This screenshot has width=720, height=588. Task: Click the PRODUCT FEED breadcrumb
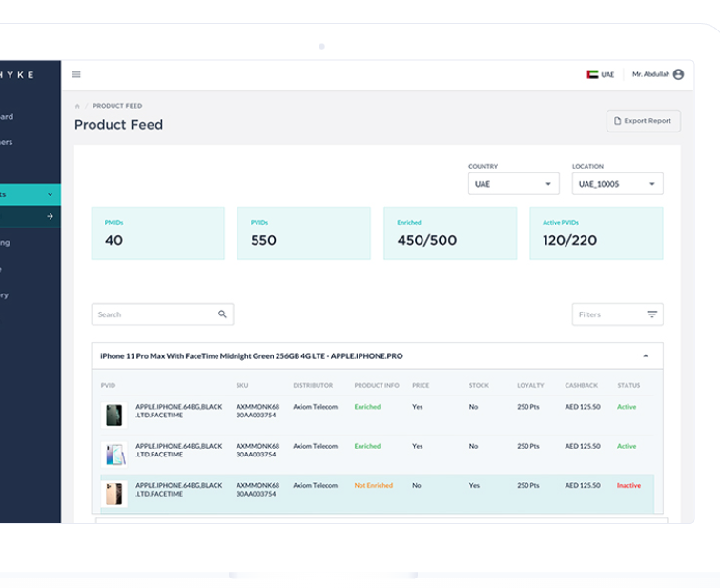(117, 106)
